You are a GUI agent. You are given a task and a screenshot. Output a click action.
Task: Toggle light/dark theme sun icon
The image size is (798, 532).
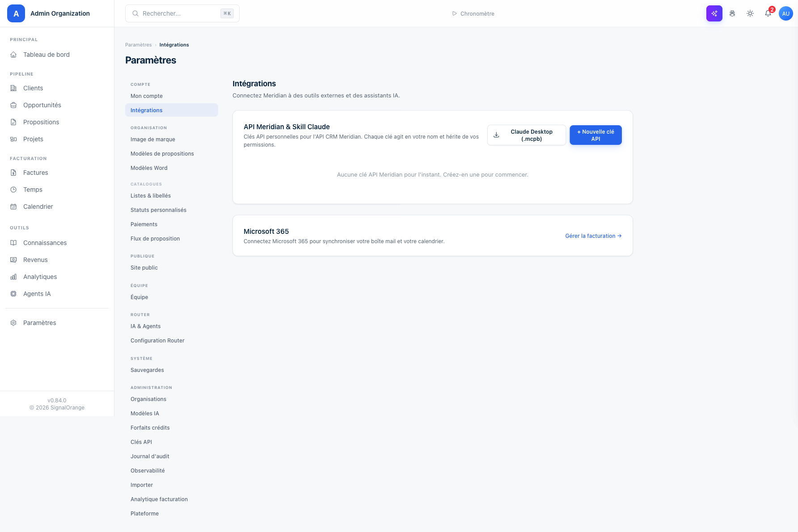750,13
